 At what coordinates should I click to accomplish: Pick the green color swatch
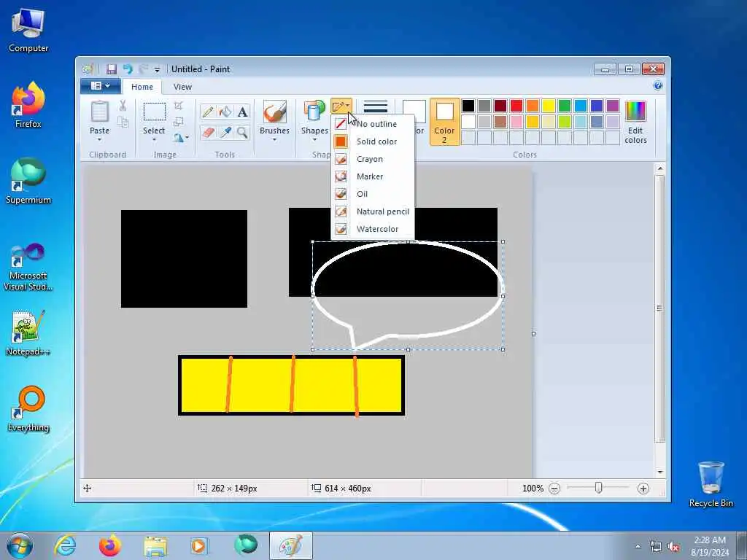(565, 106)
